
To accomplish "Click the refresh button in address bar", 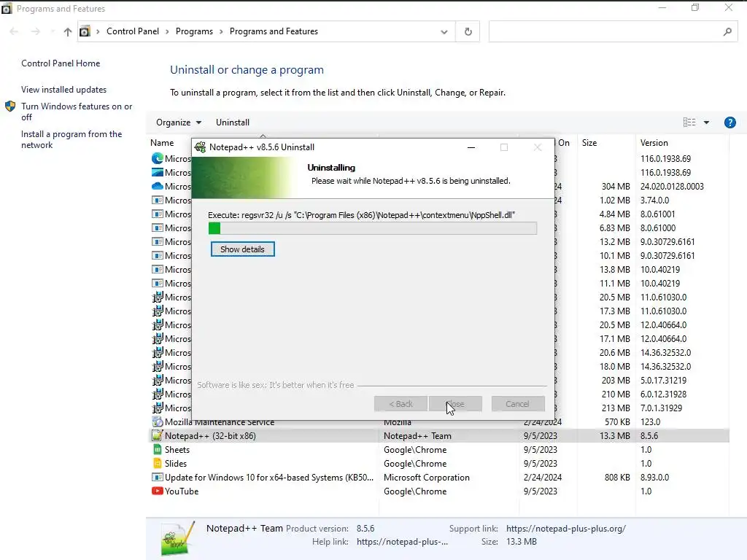I will [x=468, y=31].
